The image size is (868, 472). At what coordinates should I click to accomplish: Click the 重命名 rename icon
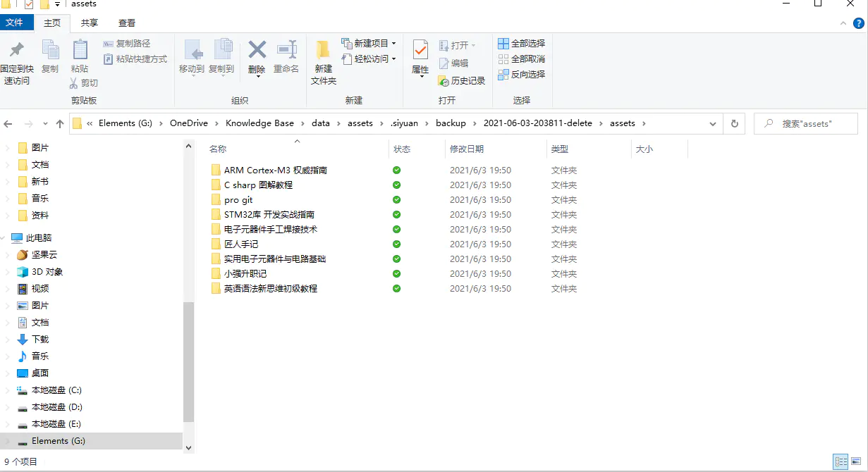[x=286, y=50]
